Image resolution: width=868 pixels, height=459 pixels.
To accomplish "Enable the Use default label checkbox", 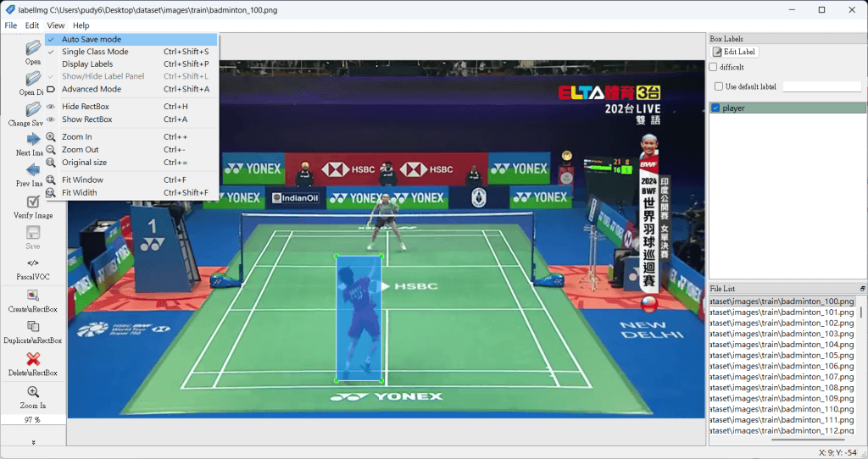I will click(x=719, y=86).
